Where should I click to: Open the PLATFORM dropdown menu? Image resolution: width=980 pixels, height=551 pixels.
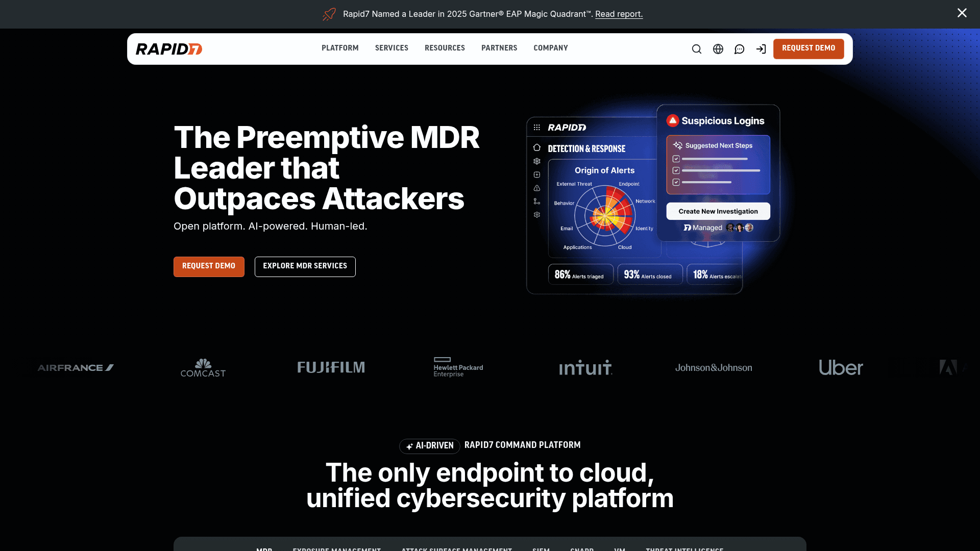(x=340, y=48)
